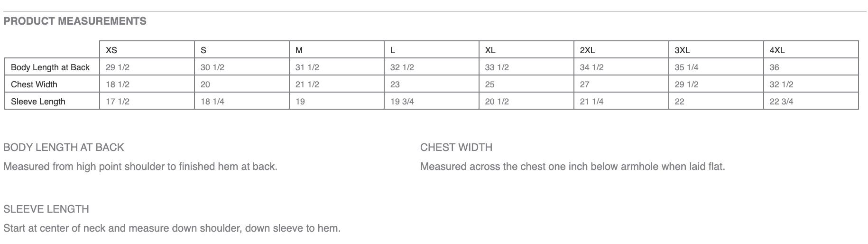Viewport: 868px width, 244px height.
Task: Click the CHEST WIDTH description heading
Action: pos(456,147)
